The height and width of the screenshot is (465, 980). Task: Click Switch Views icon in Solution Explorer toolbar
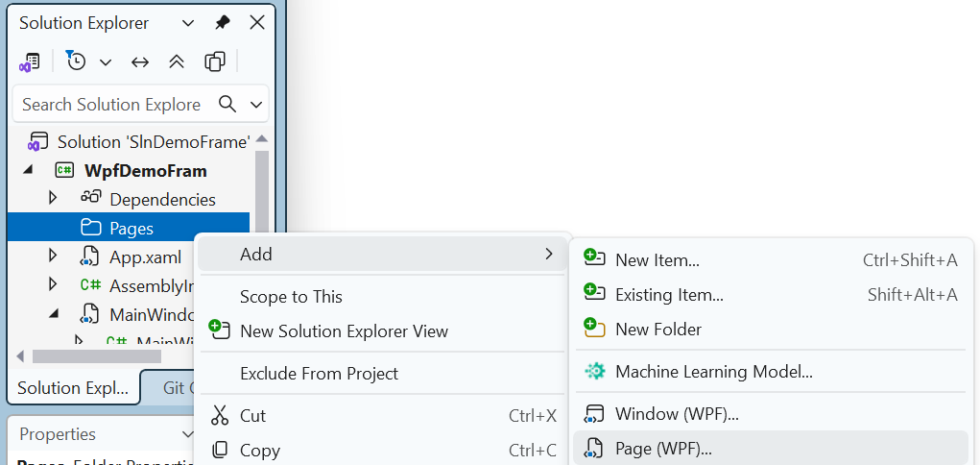[30, 61]
